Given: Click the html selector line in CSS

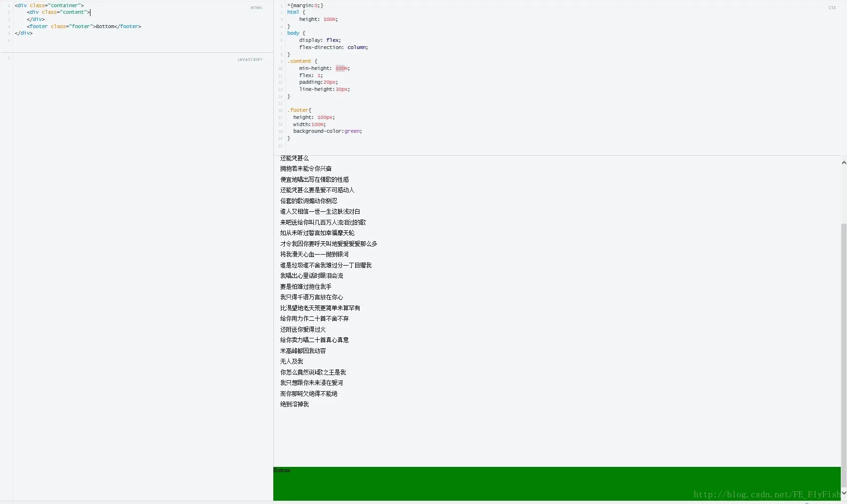Looking at the screenshot, I should click(x=296, y=12).
